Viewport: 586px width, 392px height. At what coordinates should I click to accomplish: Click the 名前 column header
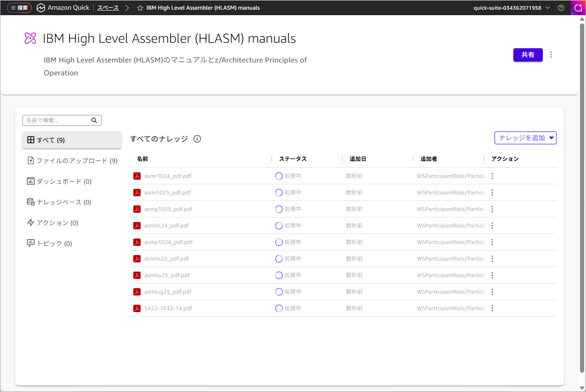142,159
